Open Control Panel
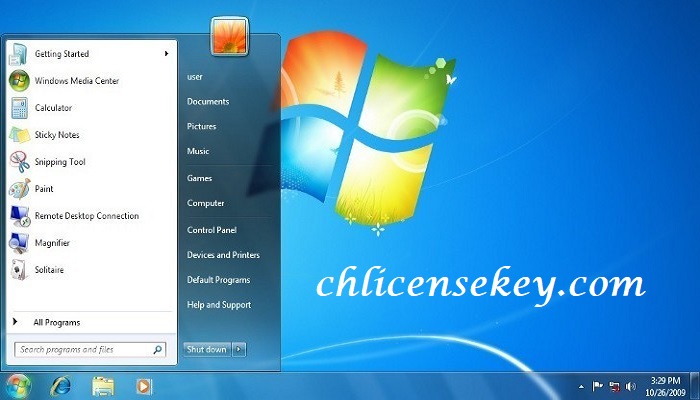700x400 pixels. (x=212, y=230)
